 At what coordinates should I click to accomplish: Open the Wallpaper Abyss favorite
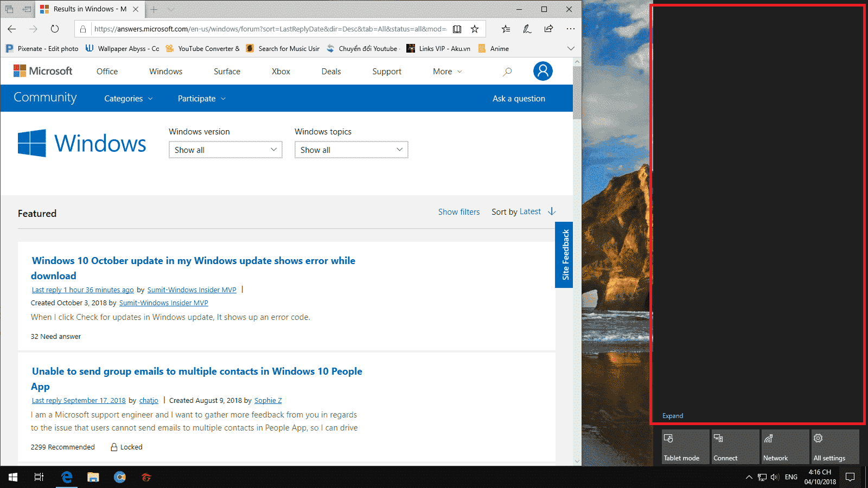[x=123, y=48]
